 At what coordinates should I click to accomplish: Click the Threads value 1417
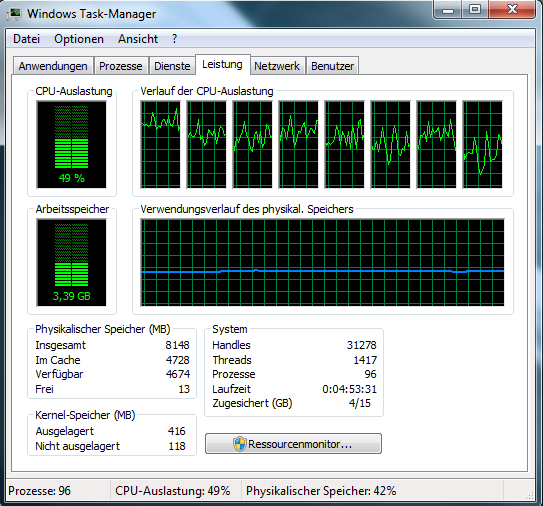(365, 360)
